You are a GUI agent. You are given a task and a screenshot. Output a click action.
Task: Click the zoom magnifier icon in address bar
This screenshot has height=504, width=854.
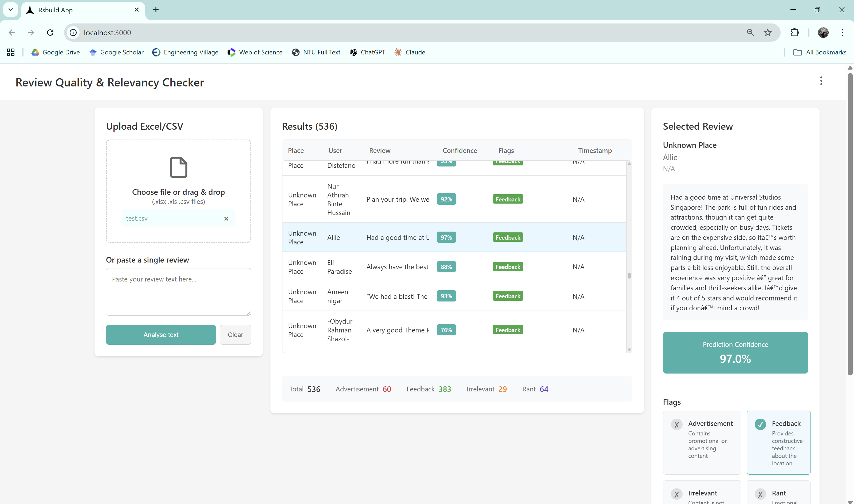750,33
